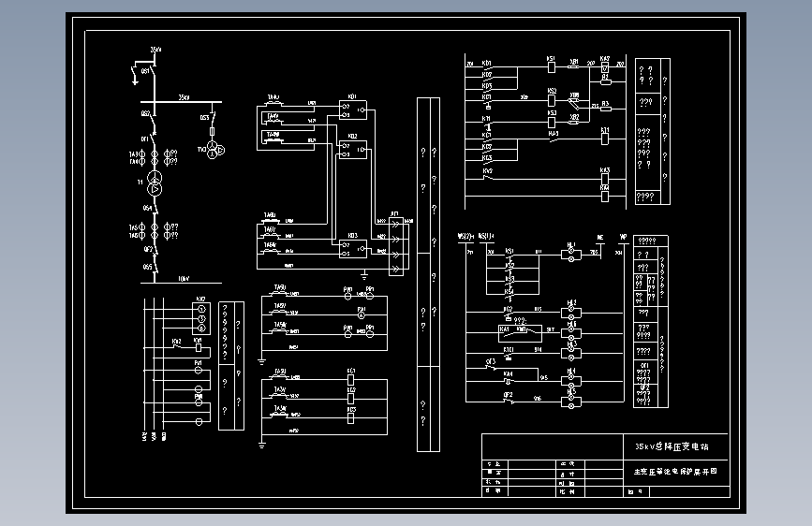Click the R3 resistor symbol
The image size is (812, 526).
click(x=605, y=109)
